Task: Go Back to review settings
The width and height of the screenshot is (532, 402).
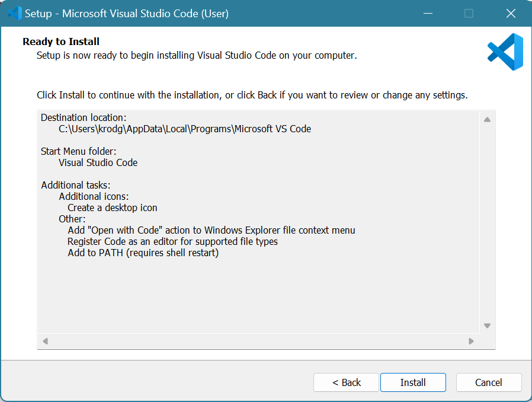Action: coord(346,382)
